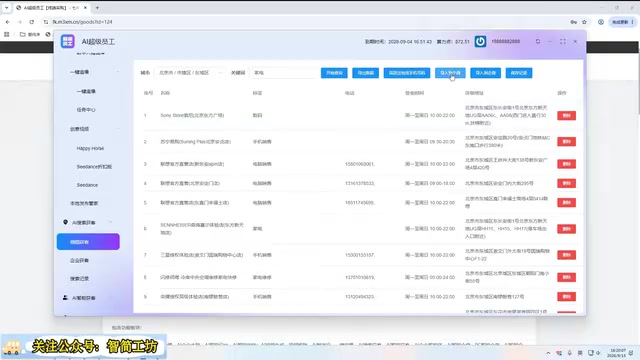Delete row 9 with the red button
The height and width of the screenshot is (360, 640).
pos(567,296)
